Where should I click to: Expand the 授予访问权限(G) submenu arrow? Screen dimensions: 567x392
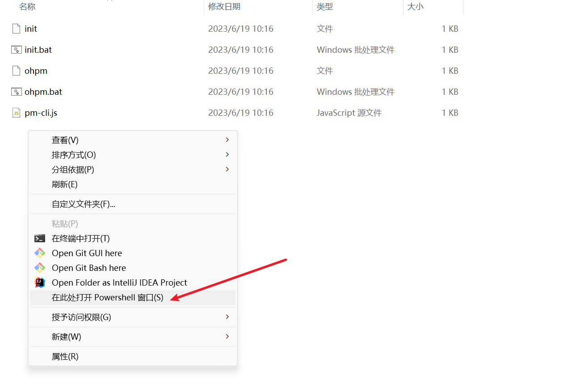(227, 317)
